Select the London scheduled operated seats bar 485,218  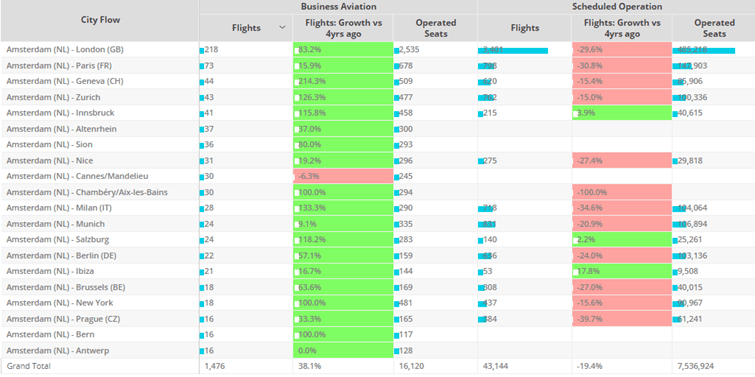pos(704,50)
